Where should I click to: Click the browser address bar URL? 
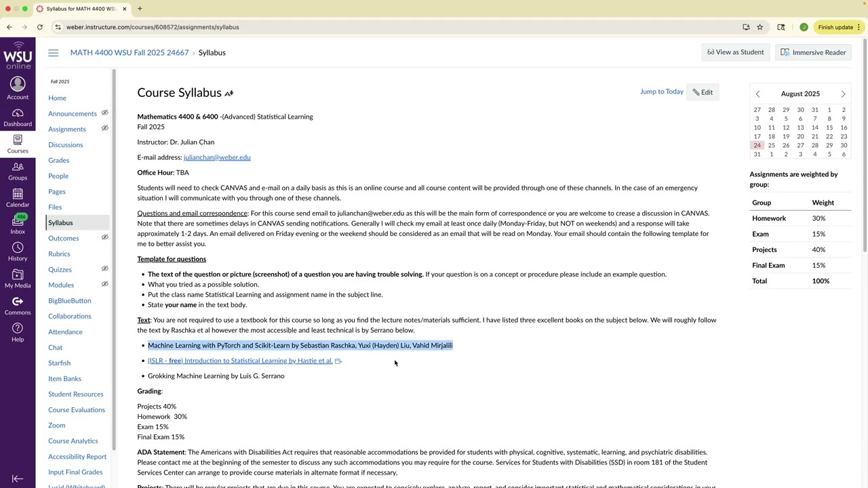[x=153, y=27]
